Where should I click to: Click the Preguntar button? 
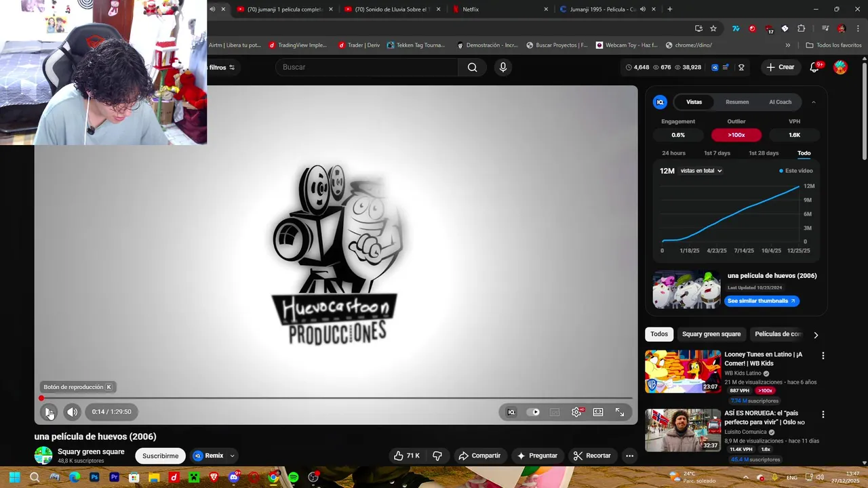tap(537, 456)
